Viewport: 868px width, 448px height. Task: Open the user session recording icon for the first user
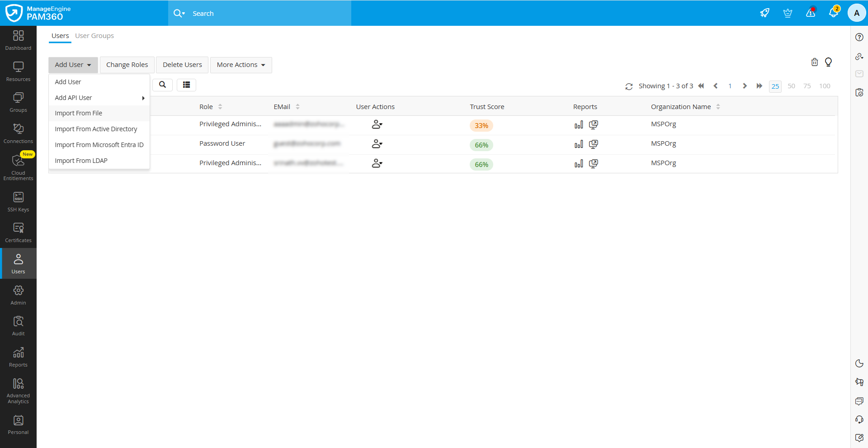coord(594,125)
